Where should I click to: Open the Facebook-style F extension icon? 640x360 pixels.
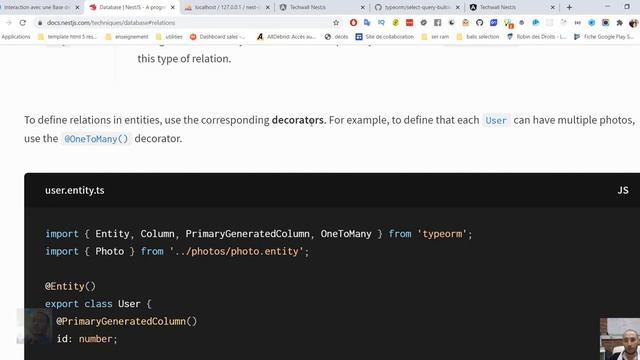[438, 23]
